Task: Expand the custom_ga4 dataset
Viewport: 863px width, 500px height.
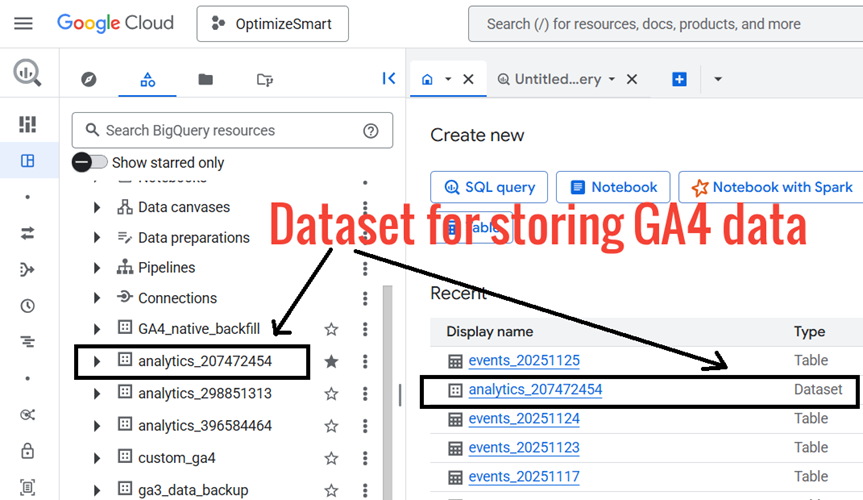Action: click(97, 458)
